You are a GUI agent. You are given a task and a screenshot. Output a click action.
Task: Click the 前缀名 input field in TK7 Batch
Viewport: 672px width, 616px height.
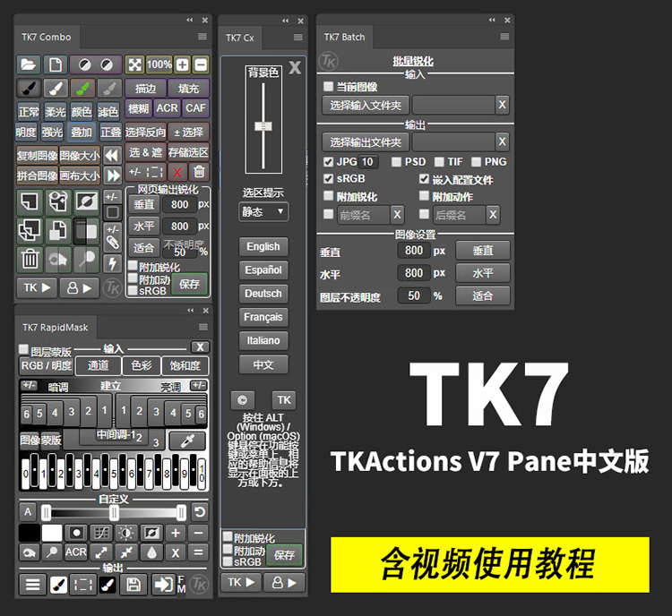pyautogui.click(x=364, y=215)
